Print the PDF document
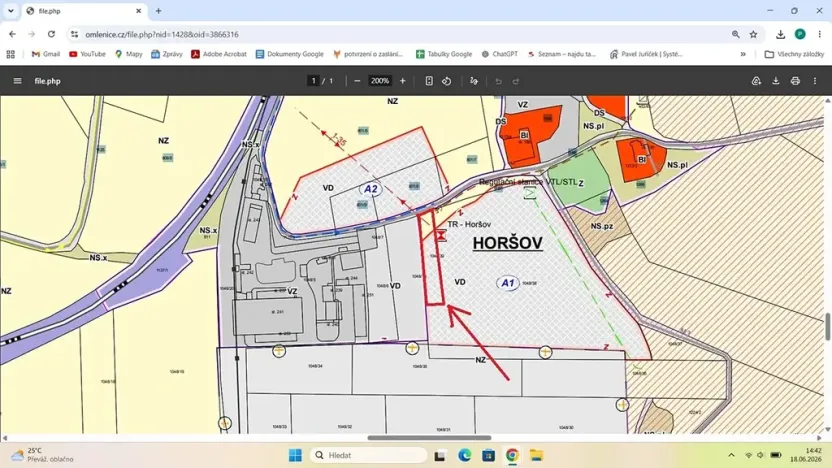Image resolution: width=832 pixels, height=468 pixels. 795,81
